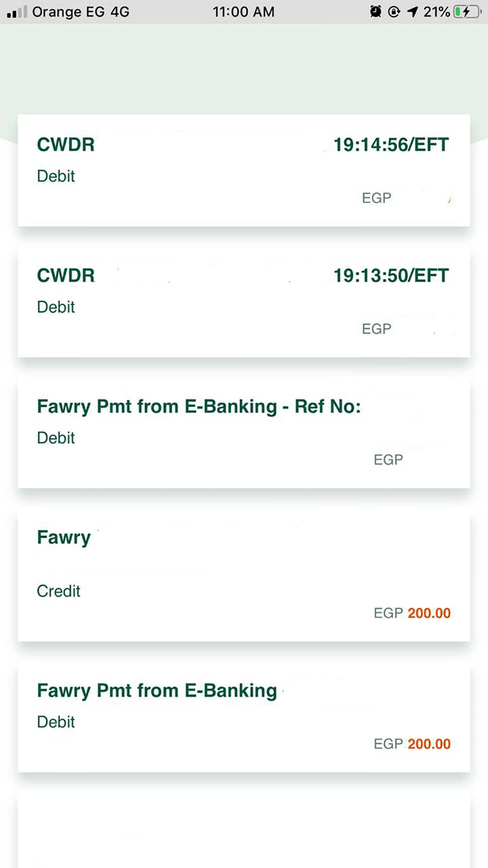Tap the Credit label under Fawry
Viewport: 488px width, 868px height.
click(59, 591)
